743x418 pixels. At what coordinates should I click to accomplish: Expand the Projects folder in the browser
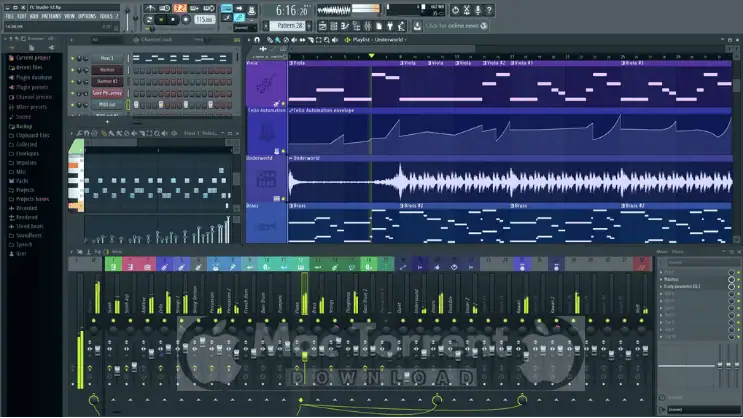pyautogui.click(x=25, y=190)
